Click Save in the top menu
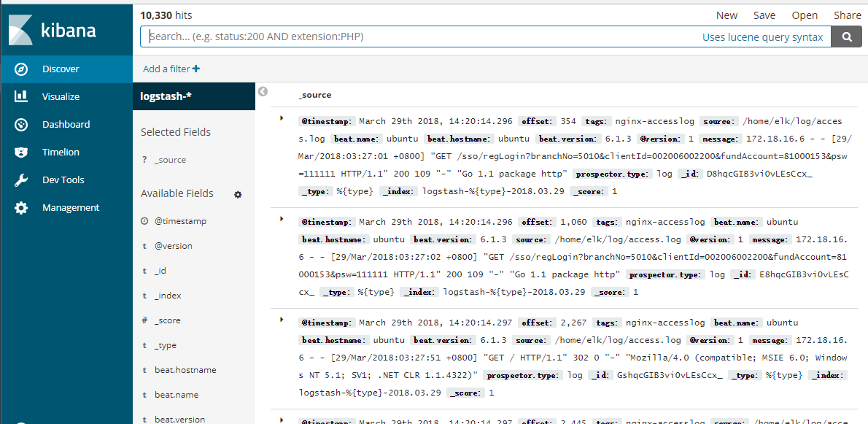The height and width of the screenshot is (424, 868). 764,15
